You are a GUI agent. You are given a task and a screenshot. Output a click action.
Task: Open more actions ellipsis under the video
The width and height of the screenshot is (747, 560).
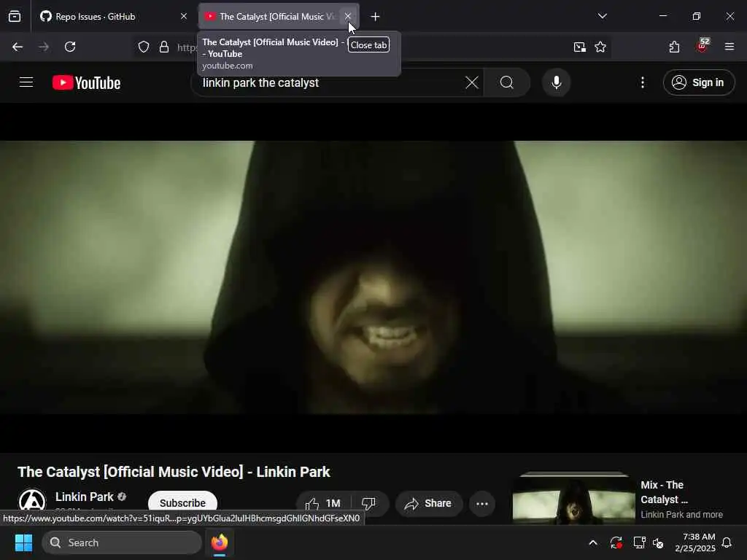coord(482,503)
